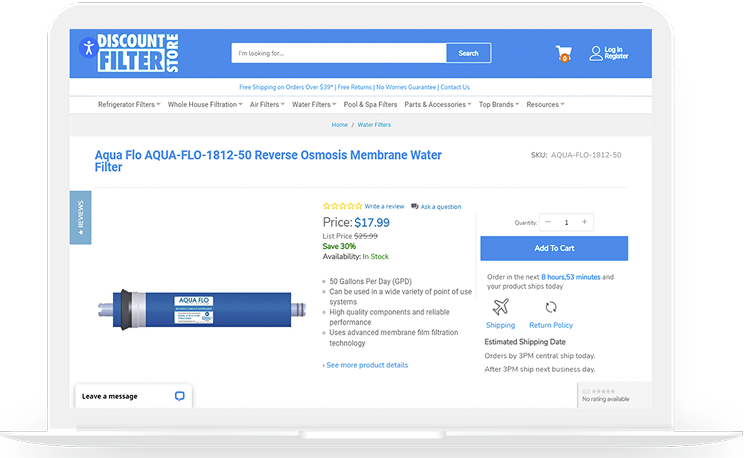Image resolution: width=744 pixels, height=458 pixels.
Task: Click the Water Filters breadcrumb link
Action: pyautogui.click(x=374, y=125)
